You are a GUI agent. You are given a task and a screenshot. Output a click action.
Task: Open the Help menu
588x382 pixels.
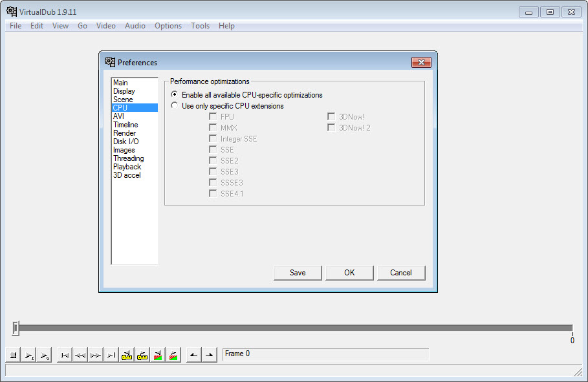[x=226, y=25]
